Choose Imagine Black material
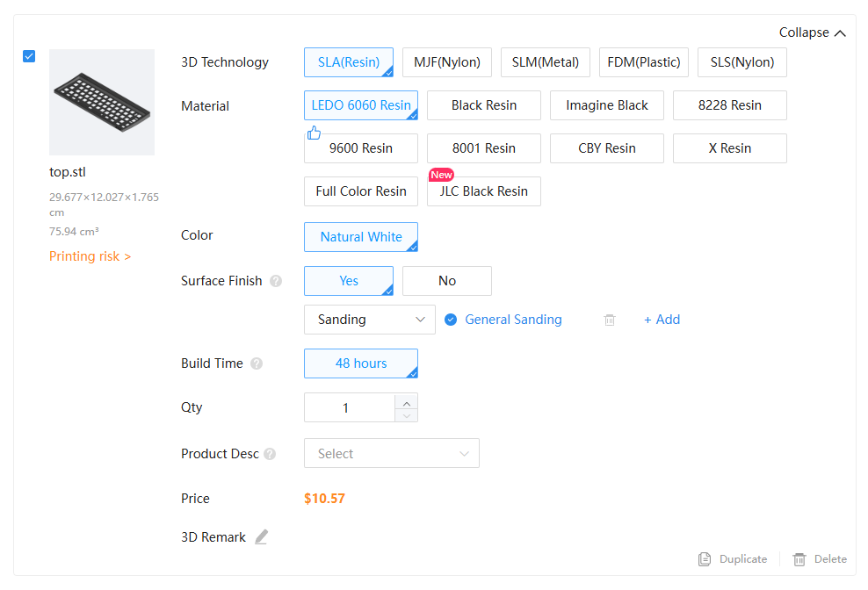 [607, 105]
